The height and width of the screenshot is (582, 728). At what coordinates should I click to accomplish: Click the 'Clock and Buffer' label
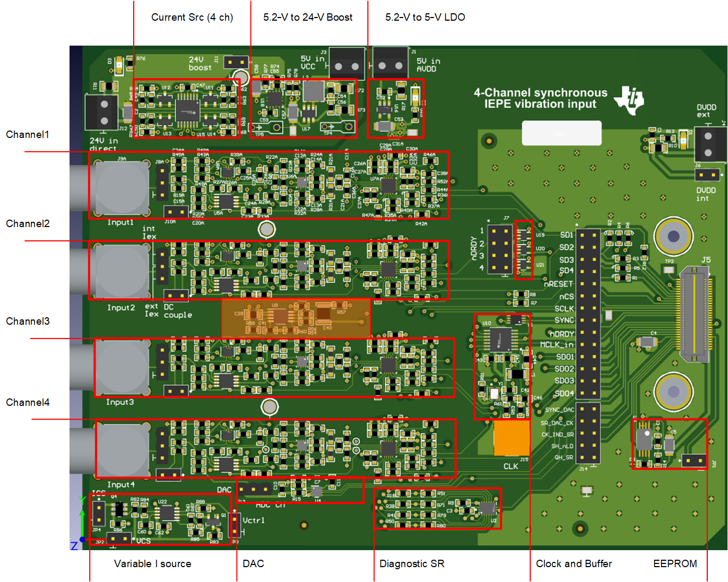(574, 564)
